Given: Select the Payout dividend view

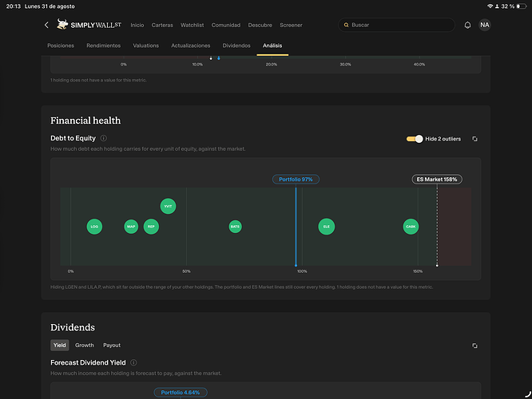Looking at the screenshot, I should point(112,345).
